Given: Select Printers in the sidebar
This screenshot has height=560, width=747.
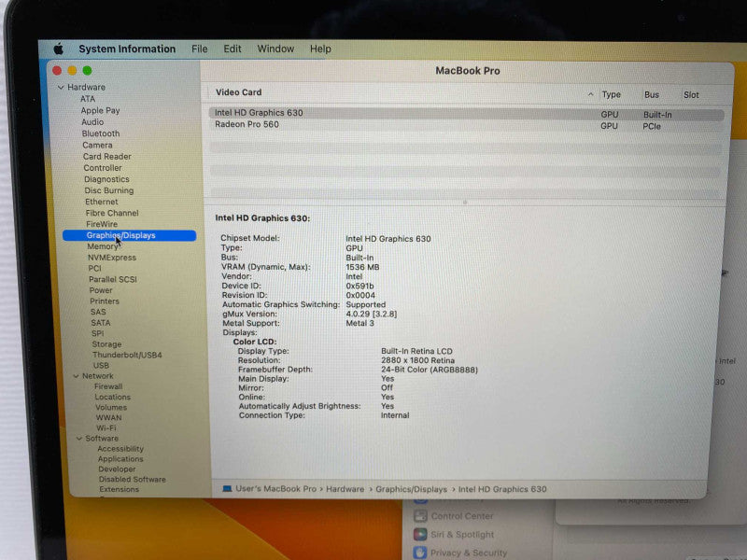Looking at the screenshot, I should [105, 301].
